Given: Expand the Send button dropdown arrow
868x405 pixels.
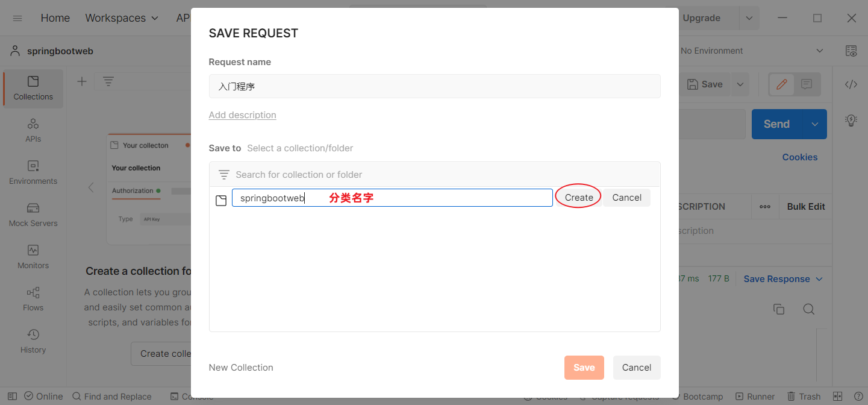Looking at the screenshot, I should [x=814, y=124].
